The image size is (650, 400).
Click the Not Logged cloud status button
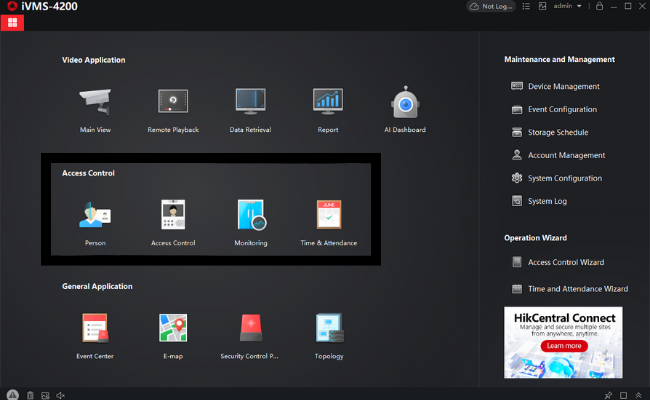coord(491,6)
